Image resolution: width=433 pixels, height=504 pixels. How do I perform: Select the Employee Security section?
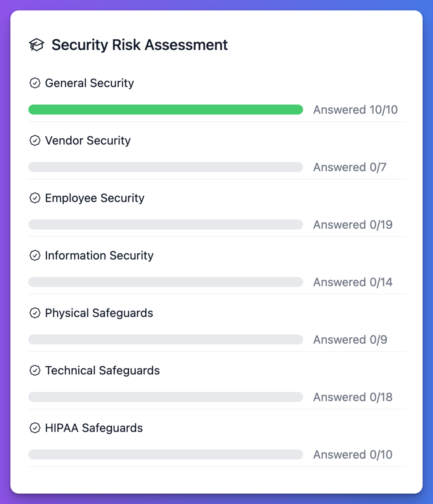(95, 198)
